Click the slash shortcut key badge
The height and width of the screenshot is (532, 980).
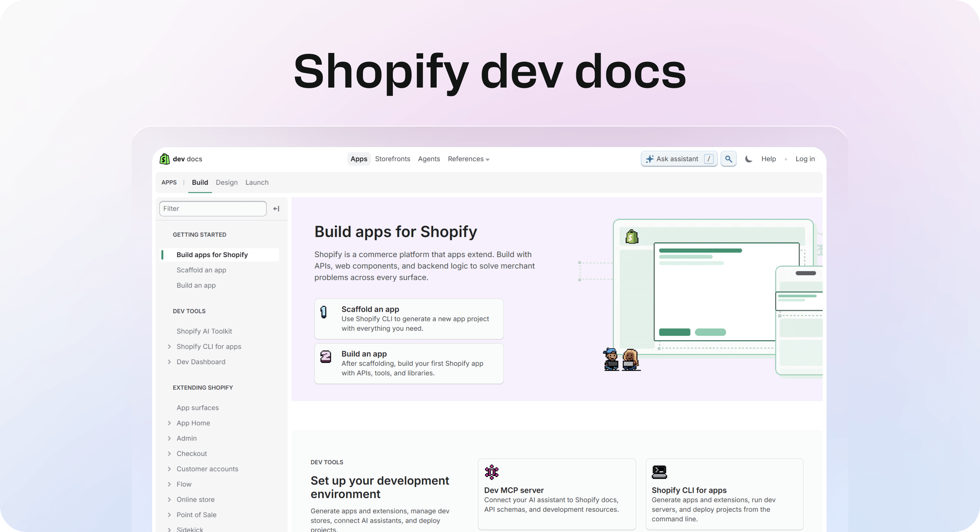[708, 159]
